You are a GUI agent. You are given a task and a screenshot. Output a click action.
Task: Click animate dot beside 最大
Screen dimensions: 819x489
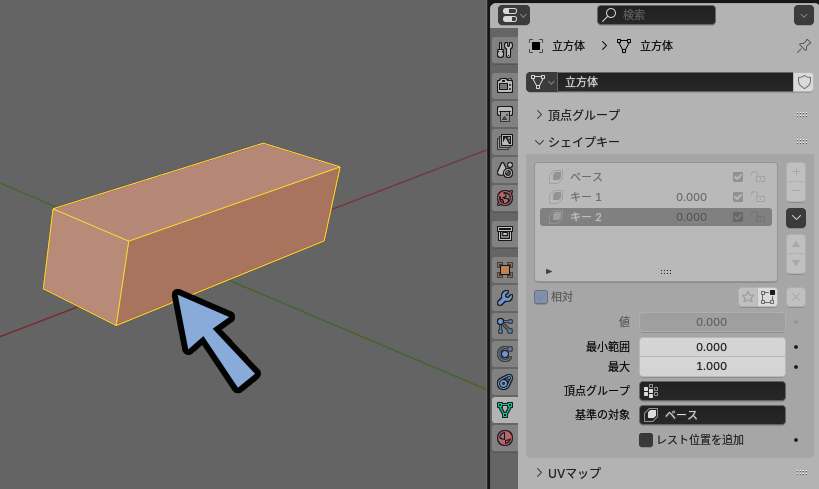coord(796,367)
